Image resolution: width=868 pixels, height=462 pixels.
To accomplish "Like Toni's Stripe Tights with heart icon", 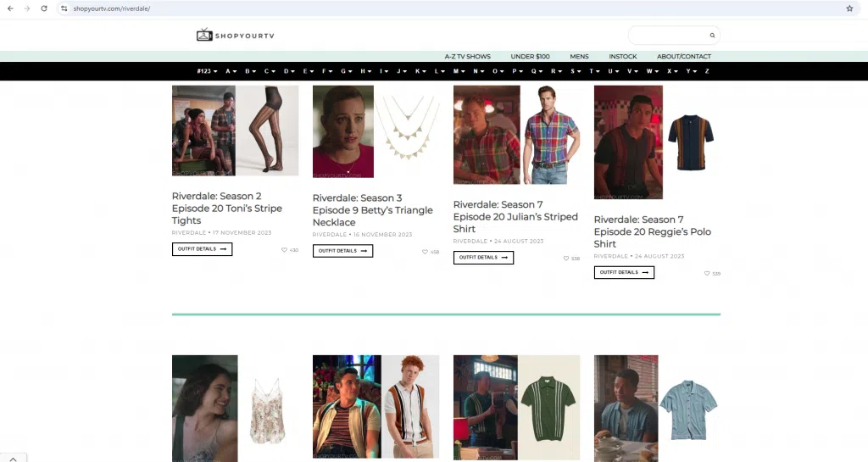I will point(284,250).
